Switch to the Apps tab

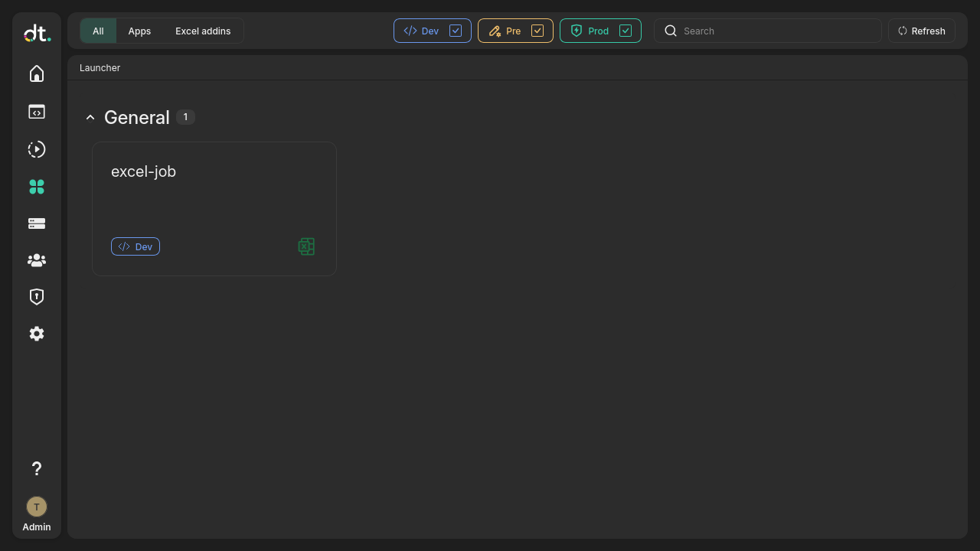tap(139, 31)
